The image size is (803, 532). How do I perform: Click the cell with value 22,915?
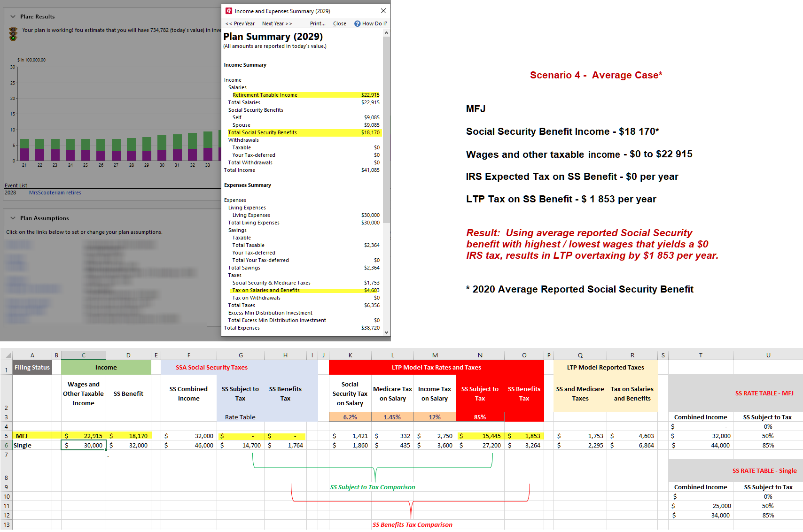coord(83,436)
